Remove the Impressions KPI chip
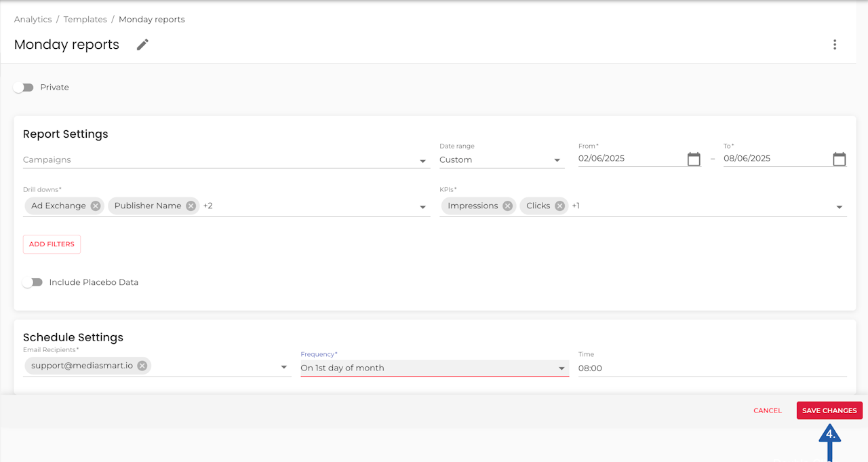Viewport: 868px width, 462px height. 508,206
